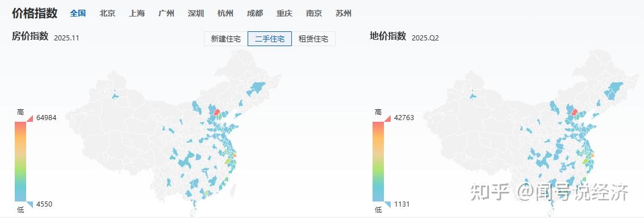Click the low handle at 4550
Viewport: 644px width, 218px height.
tap(30, 204)
